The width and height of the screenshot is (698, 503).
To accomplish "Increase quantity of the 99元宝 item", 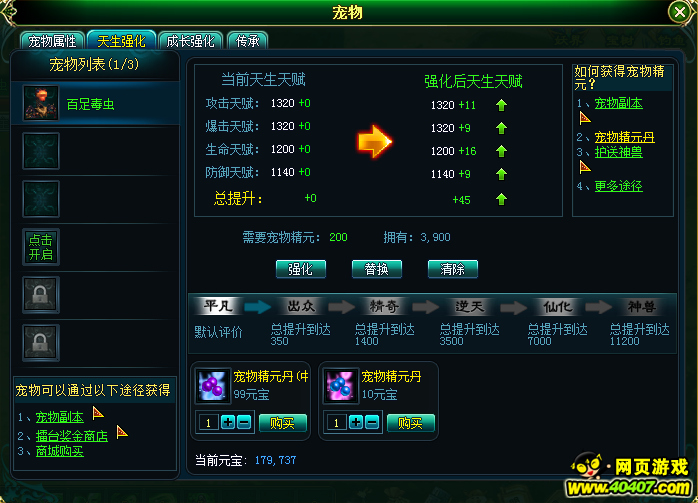I will click(228, 422).
